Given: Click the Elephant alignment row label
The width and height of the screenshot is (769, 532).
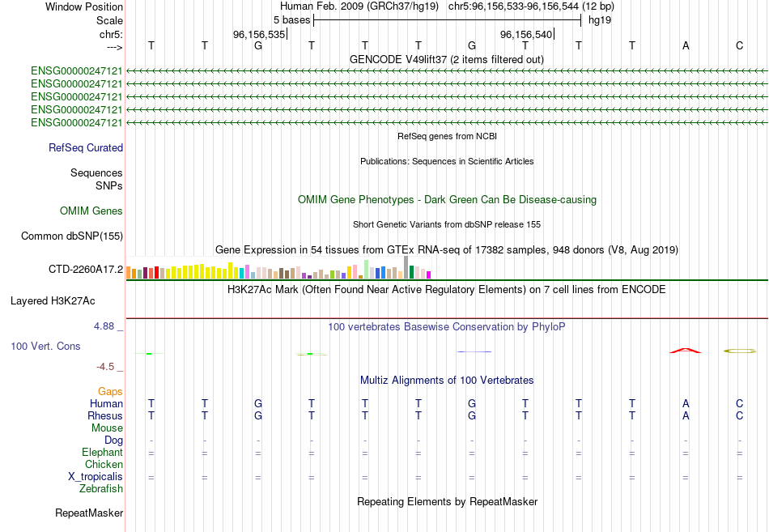Looking at the screenshot, I should point(102,452).
